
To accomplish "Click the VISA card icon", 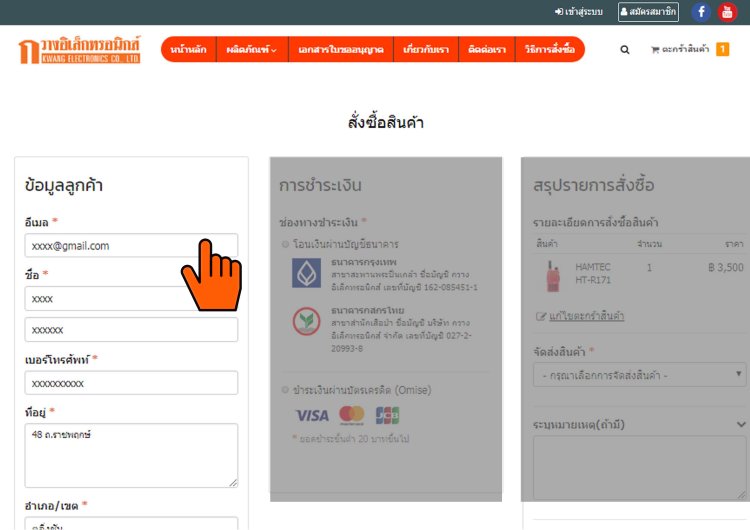I will [311, 415].
